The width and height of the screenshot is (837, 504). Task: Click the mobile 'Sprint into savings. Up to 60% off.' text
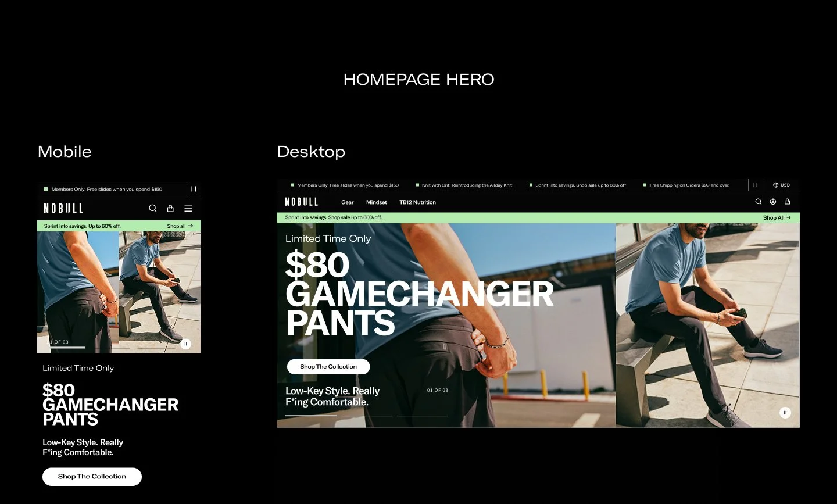83,226
